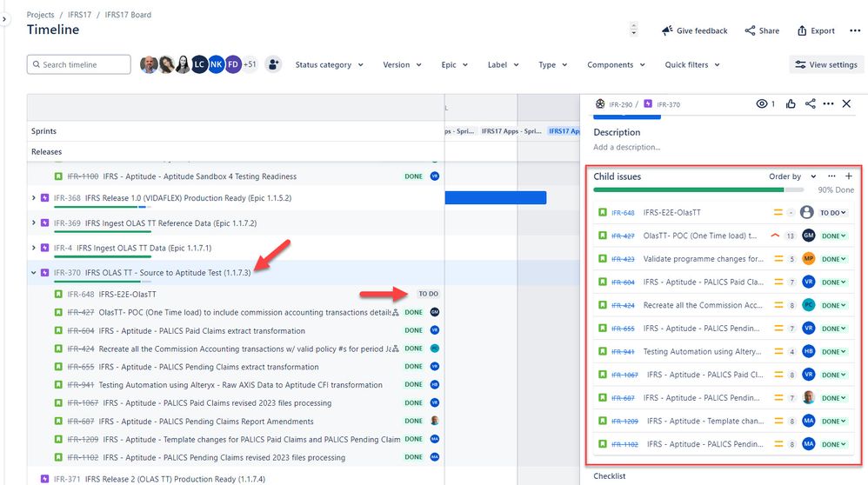Viewport: 868px width, 485px height.
Task: Toggle the watch eye icon in issue panel
Action: pos(762,103)
